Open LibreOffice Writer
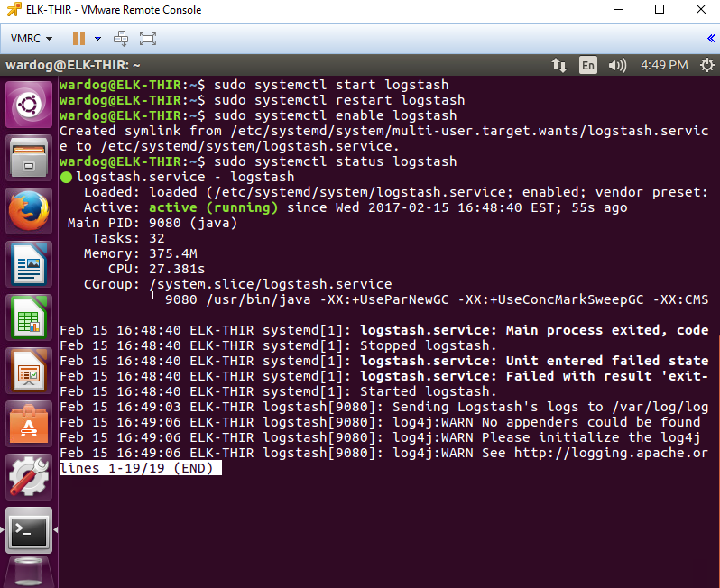720x588 pixels. pyautogui.click(x=29, y=264)
